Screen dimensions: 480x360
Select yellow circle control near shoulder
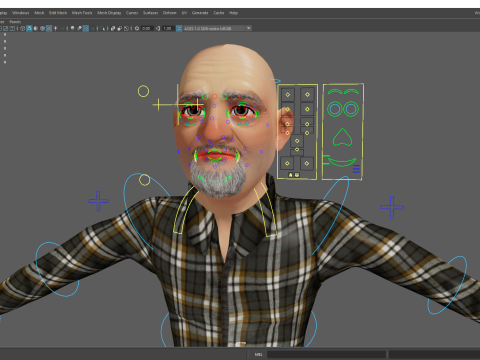144,180
